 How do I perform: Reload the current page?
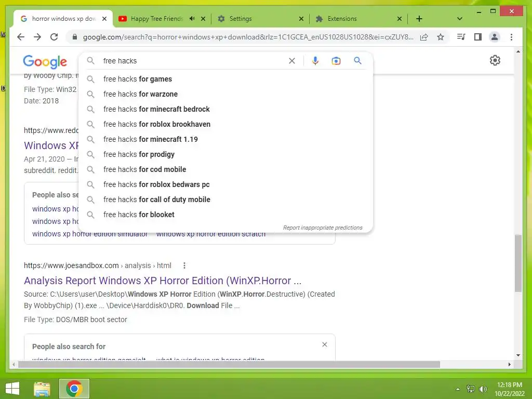click(54, 37)
